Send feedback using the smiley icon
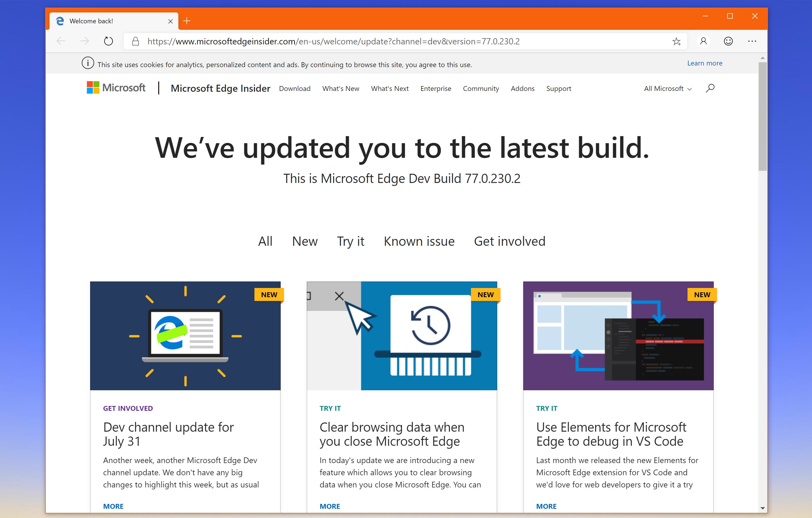This screenshot has width=812, height=518. (728, 41)
